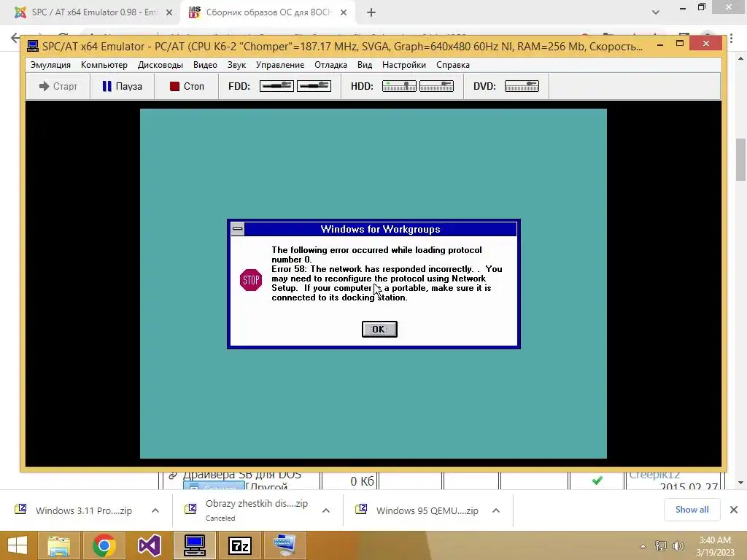Click the first HDD drive icon
Screen dimensions: 747x560
399,86
